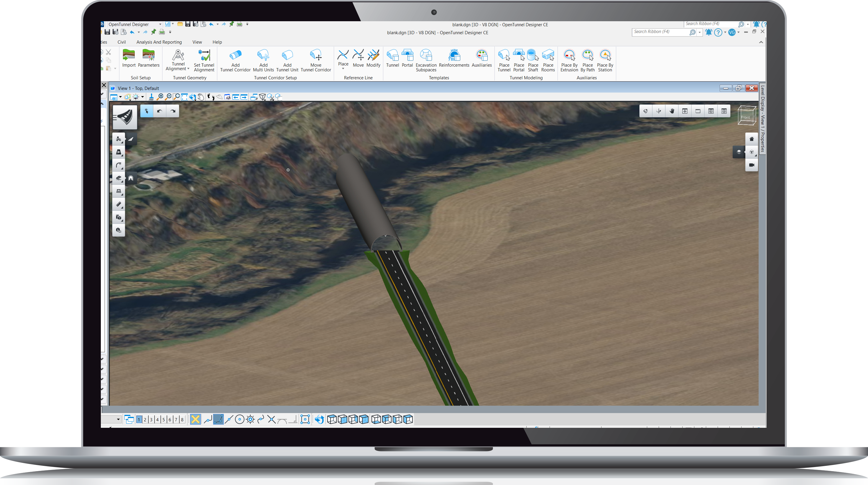Select the Pan view hand icon
This screenshot has height=485, width=868.
tap(201, 97)
